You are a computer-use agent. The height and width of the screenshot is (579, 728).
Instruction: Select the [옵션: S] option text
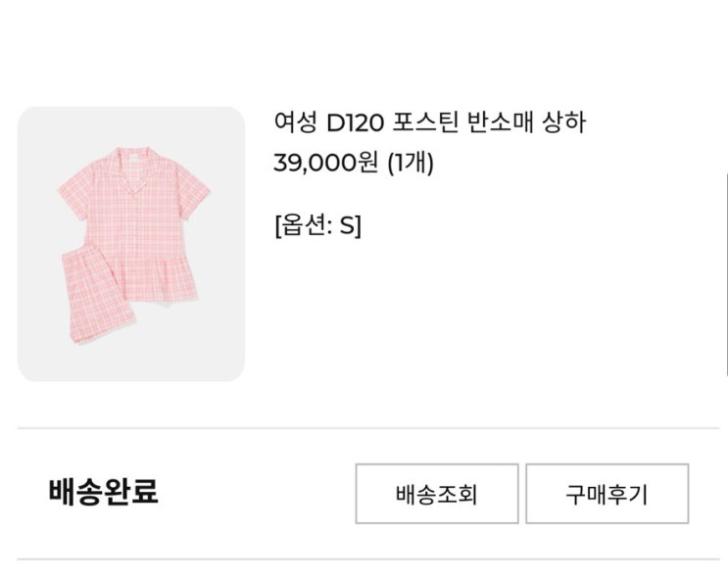pos(316,226)
